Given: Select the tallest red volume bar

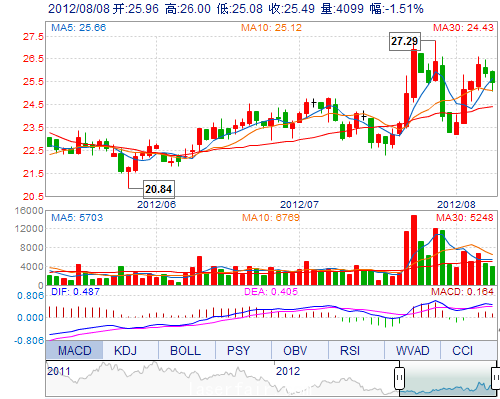Looking at the screenshot, I should 414,250.
